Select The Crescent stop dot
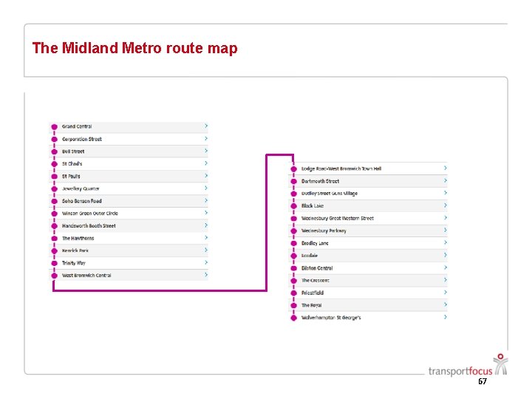The image size is (532, 399). [x=294, y=281]
